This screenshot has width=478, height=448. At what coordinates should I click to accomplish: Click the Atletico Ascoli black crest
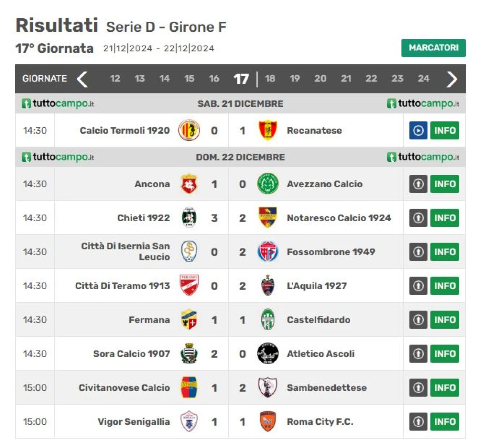(268, 353)
